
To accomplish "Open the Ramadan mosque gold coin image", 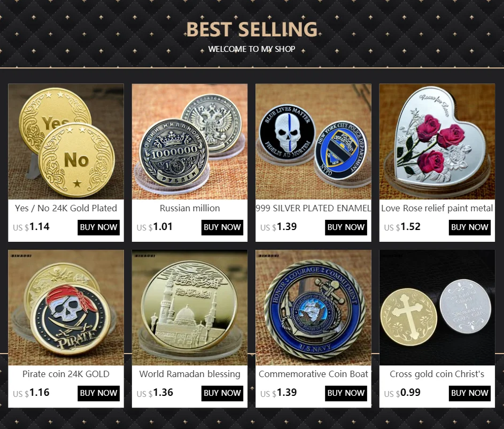I will coord(190,308).
